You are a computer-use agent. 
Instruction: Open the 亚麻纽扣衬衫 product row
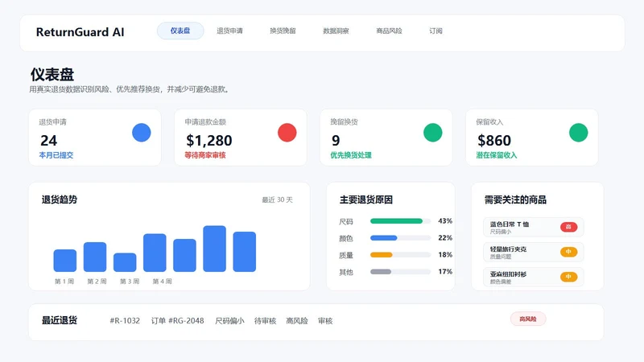(534, 277)
